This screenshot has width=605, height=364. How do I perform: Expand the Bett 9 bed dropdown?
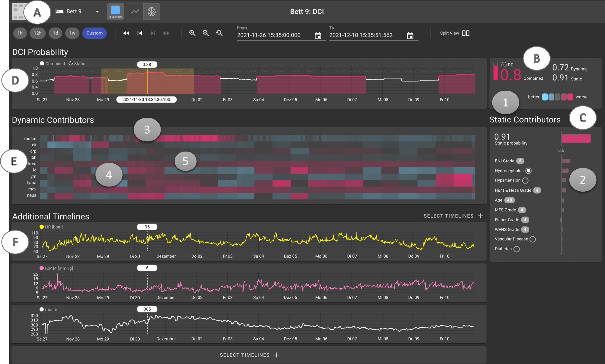[x=97, y=12]
